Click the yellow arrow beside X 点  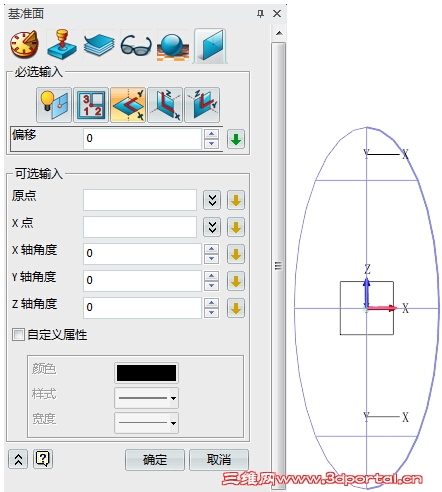pos(236,227)
